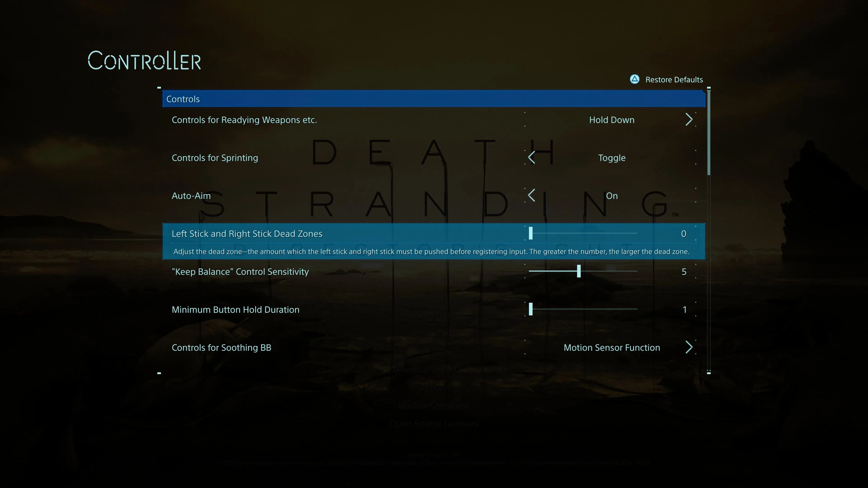Click the left arrow next to Controls for Sprinting
Image resolution: width=868 pixels, height=488 pixels.
(532, 157)
